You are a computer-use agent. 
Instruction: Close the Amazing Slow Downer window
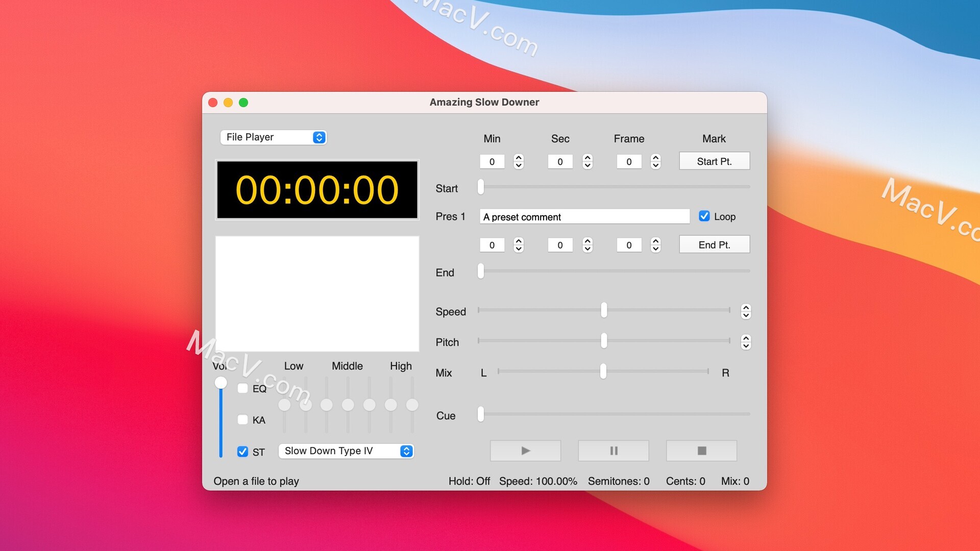click(213, 103)
